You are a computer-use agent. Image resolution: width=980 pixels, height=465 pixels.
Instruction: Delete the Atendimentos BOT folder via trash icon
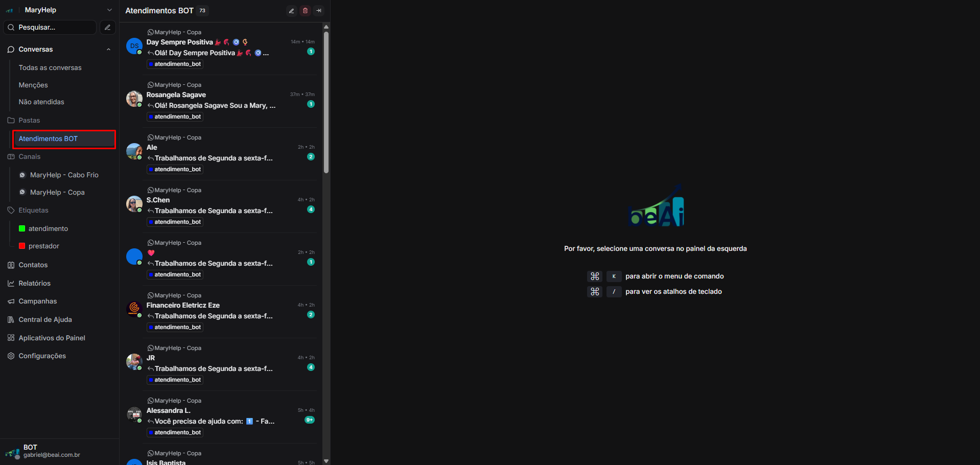(305, 11)
